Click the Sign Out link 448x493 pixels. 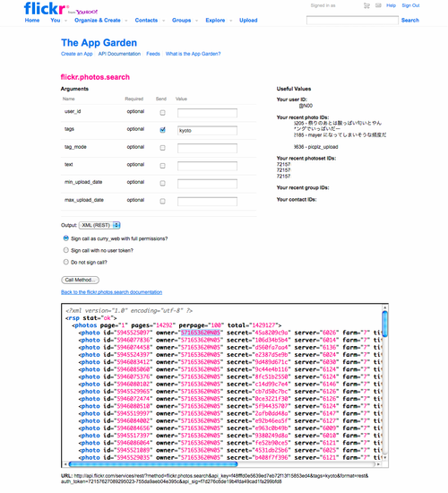410,5
